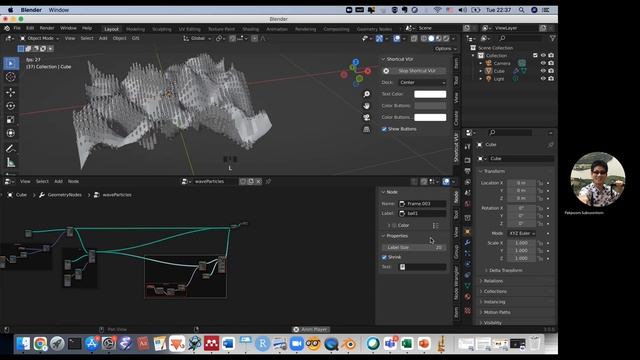Open the Texture properties checker tab
This screenshot has width=640, height=360.
pyautogui.click(x=468, y=311)
